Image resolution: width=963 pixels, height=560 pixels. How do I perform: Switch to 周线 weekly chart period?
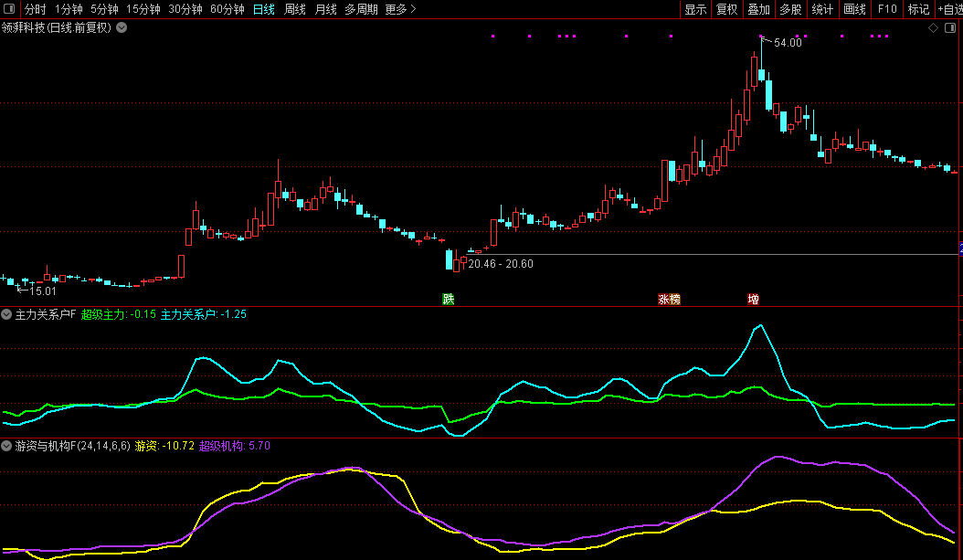[x=295, y=9]
